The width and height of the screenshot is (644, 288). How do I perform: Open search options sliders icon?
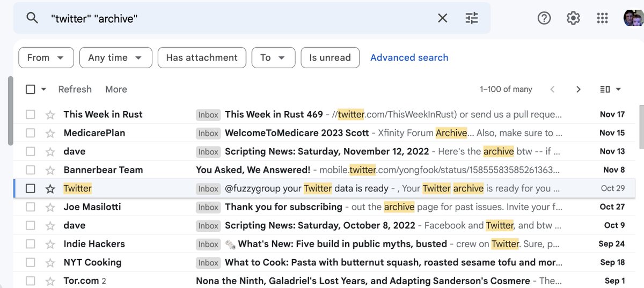[472, 18]
